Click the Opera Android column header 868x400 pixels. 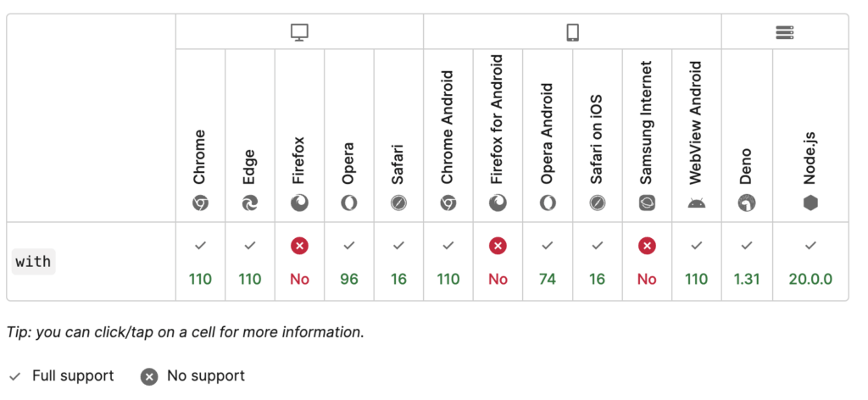click(548, 136)
